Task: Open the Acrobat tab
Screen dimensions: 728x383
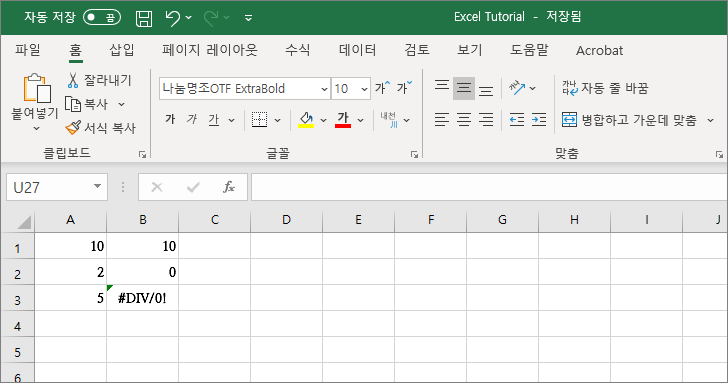Action: (x=599, y=50)
